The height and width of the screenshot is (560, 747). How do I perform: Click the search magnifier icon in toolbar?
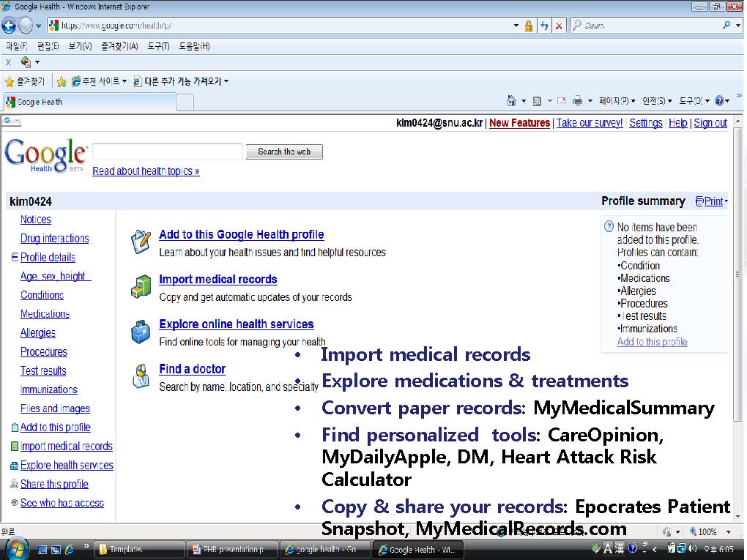[x=726, y=25]
